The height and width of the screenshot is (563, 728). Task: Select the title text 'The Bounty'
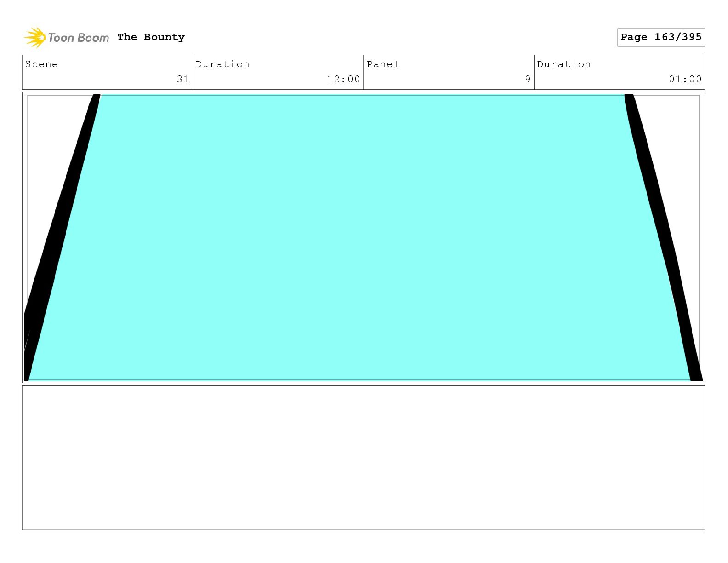click(151, 37)
